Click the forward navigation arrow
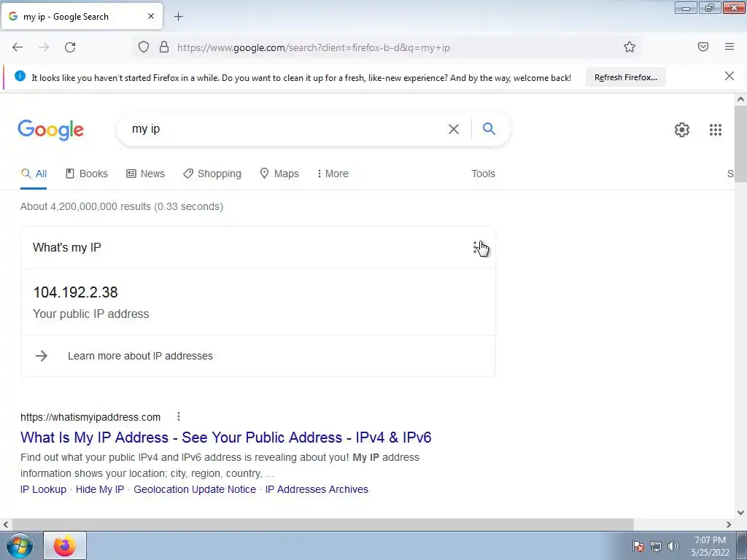 44,47
